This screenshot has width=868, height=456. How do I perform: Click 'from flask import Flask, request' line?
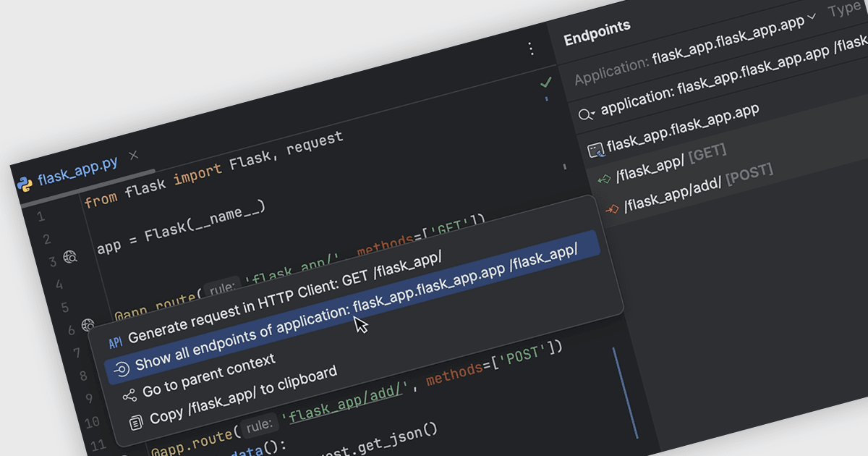pos(213,169)
